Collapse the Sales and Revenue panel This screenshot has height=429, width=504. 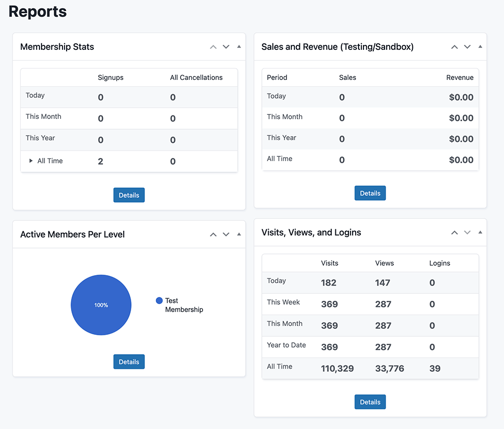coord(480,47)
